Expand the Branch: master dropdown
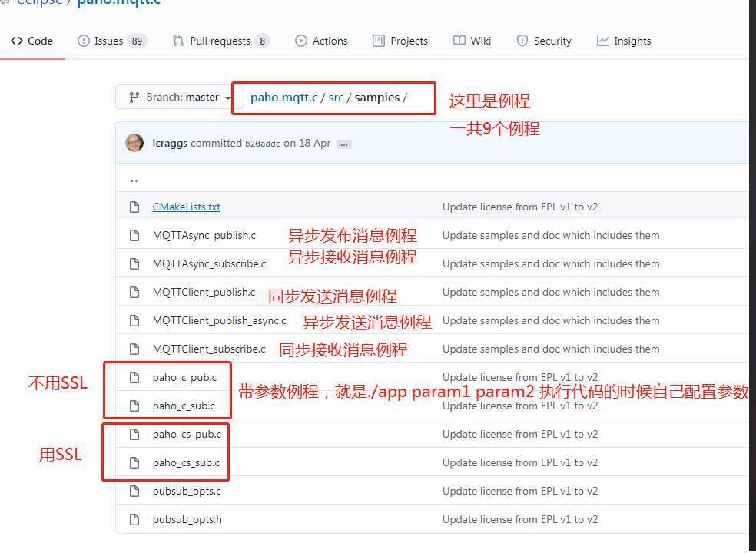 (179, 98)
